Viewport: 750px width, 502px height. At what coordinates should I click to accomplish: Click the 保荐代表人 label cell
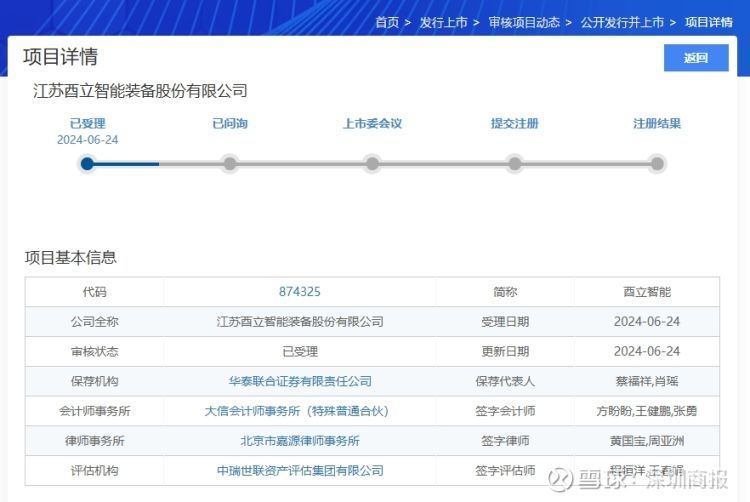point(505,381)
